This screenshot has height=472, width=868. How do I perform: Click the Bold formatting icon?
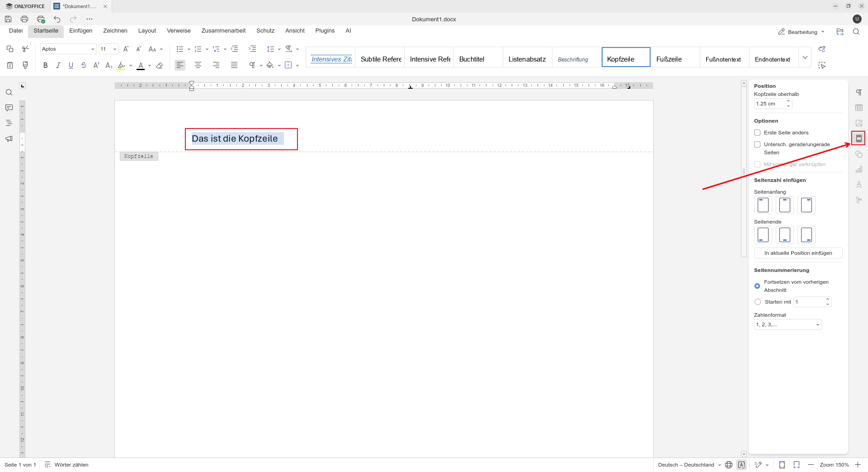(45, 66)
